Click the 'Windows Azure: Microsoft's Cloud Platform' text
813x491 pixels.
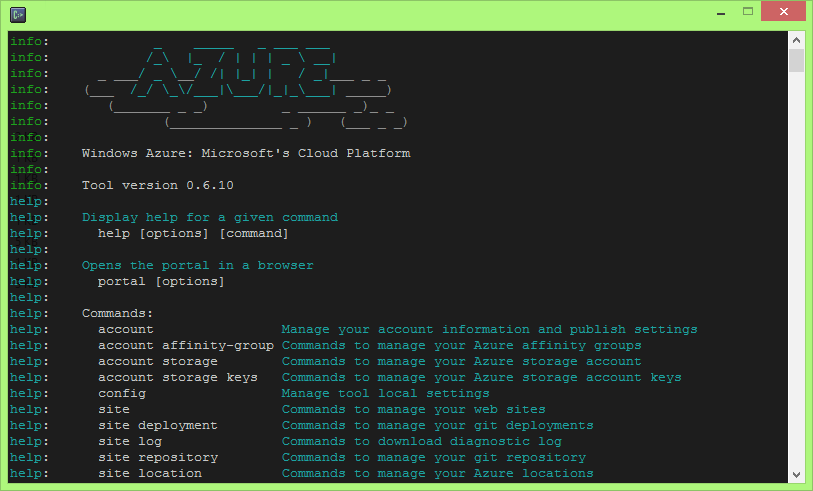click(246, 153)
